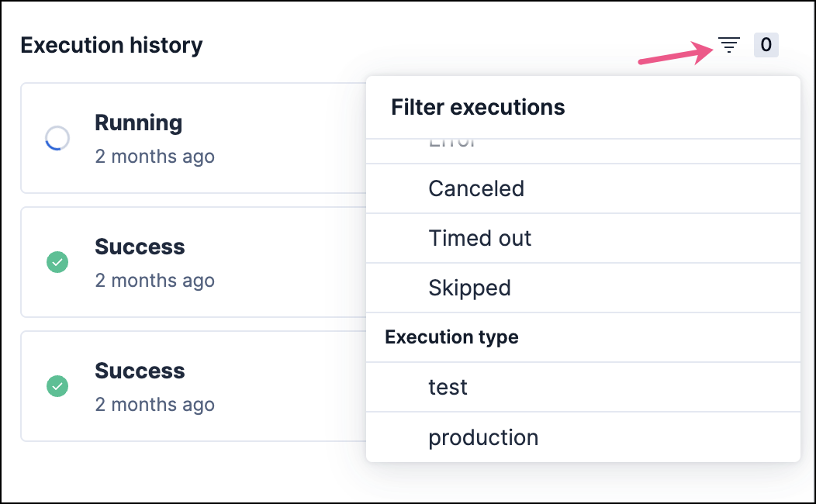Click the blue spinner on the Running execution

[57, 138]
